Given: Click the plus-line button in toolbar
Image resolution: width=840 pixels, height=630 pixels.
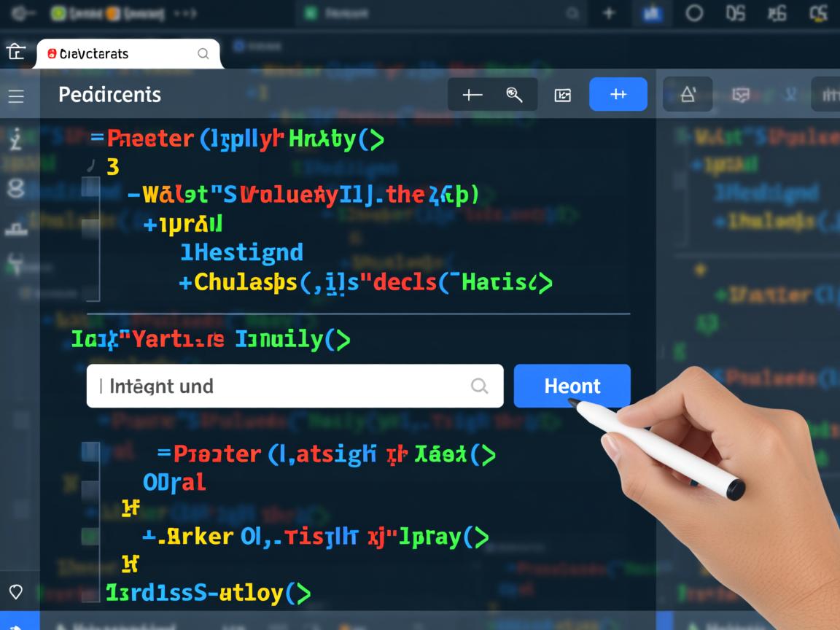Looking at the screenshot, I should pyautogui.click(x=472, y=95).
